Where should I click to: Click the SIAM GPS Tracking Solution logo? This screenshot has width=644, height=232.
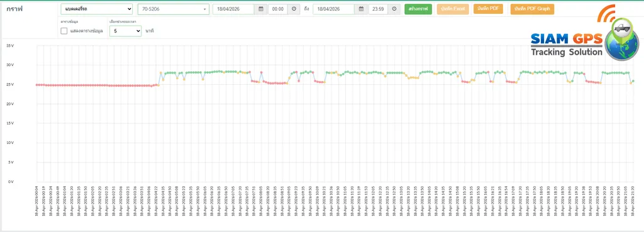click(x=584, y=33)
